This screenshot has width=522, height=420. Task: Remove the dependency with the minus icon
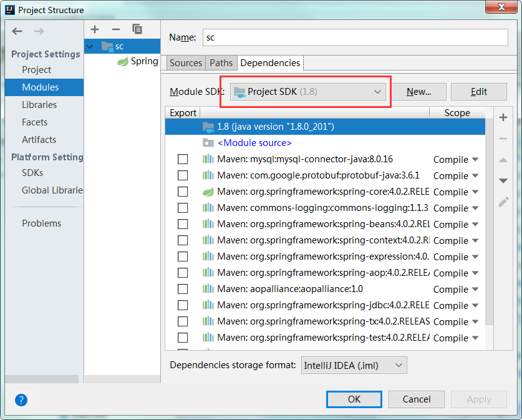point(503,138)
